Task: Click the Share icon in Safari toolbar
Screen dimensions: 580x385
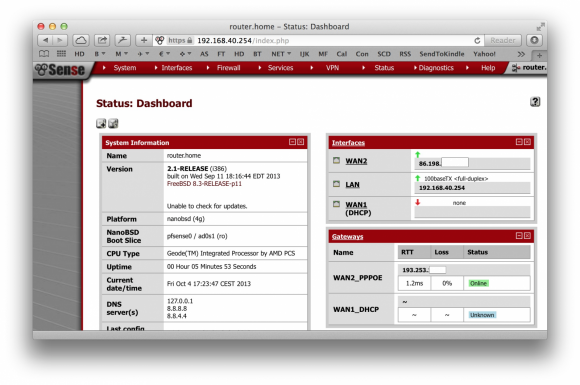Action: tap(102, 40)
